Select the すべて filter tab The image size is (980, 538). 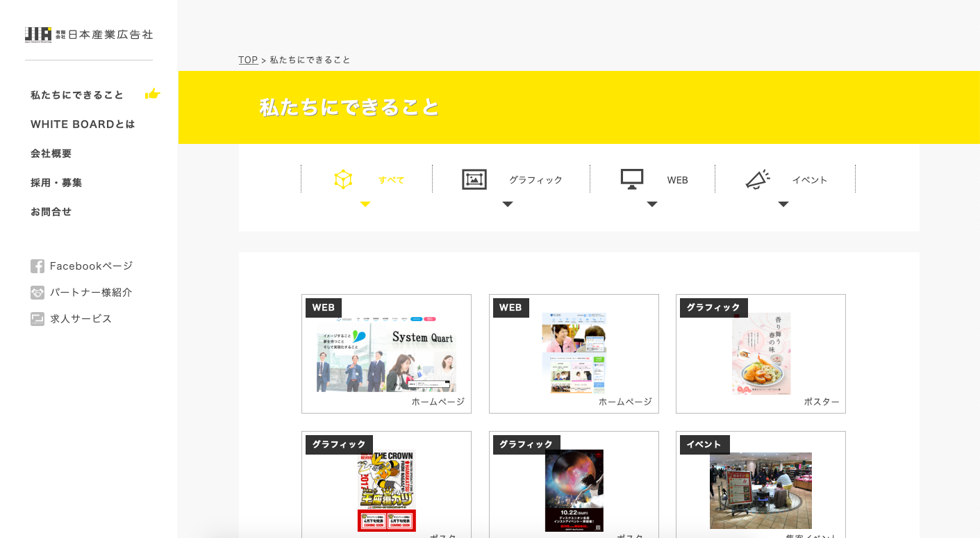coord(391,180)
